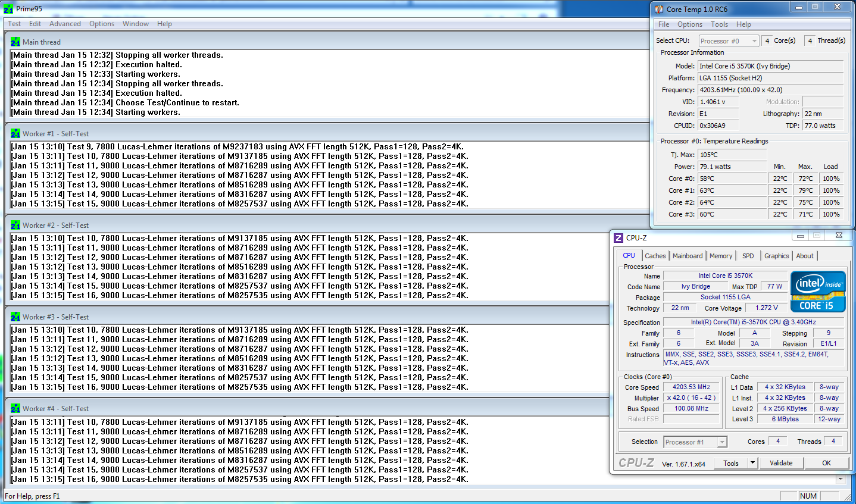Click the Core #0 temperature 58°C reading
856x504 pixels.
coord(733,179)
